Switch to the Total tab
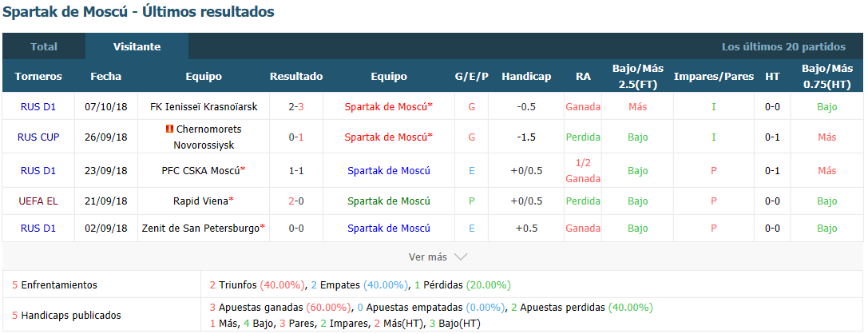This screenshot has width=868, height=334. (x=44, y=47)
